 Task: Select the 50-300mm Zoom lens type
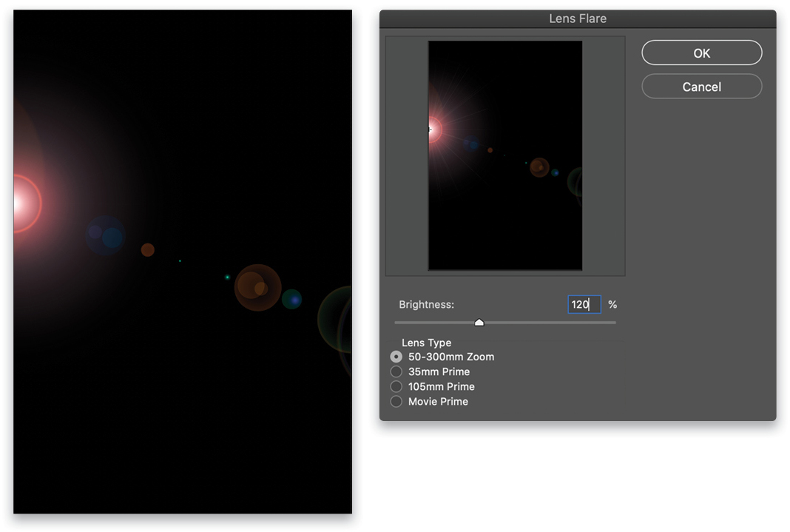(x=396, y=357)
